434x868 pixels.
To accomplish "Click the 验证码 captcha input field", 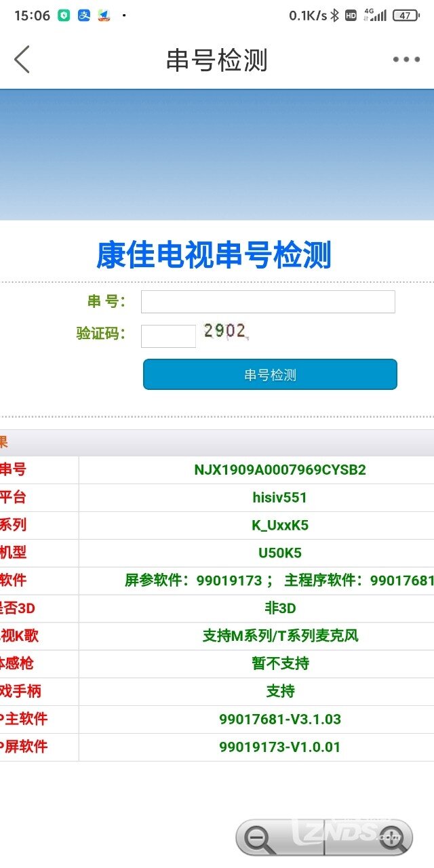I will [x=168, y=336].
